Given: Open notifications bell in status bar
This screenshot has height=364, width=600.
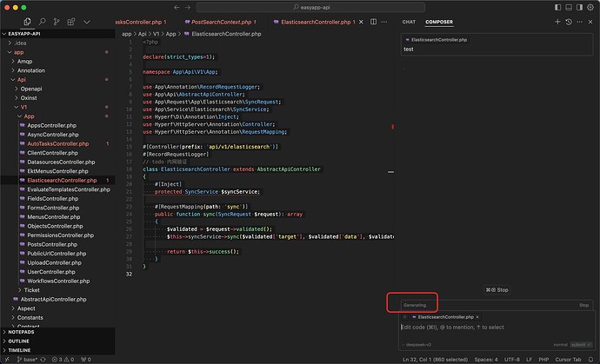Looking at the screenshot, I should tap(590, 360).
